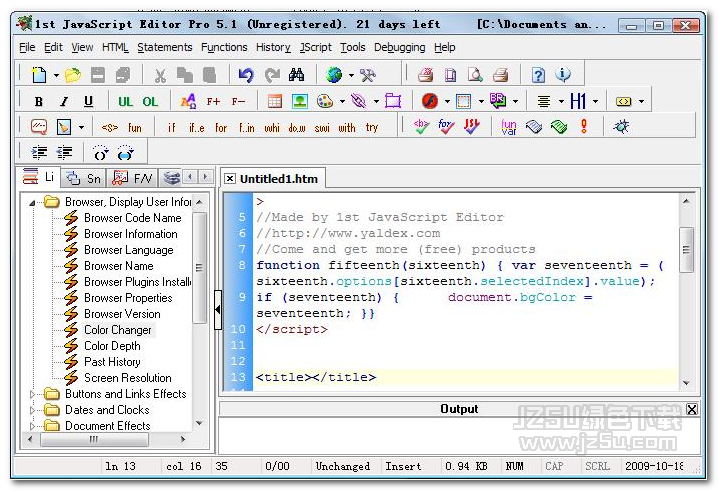Open a file with the yellow folder icon
Viewport: 718px width, 491px height.
pyautogui.click(x=72, y=75)
